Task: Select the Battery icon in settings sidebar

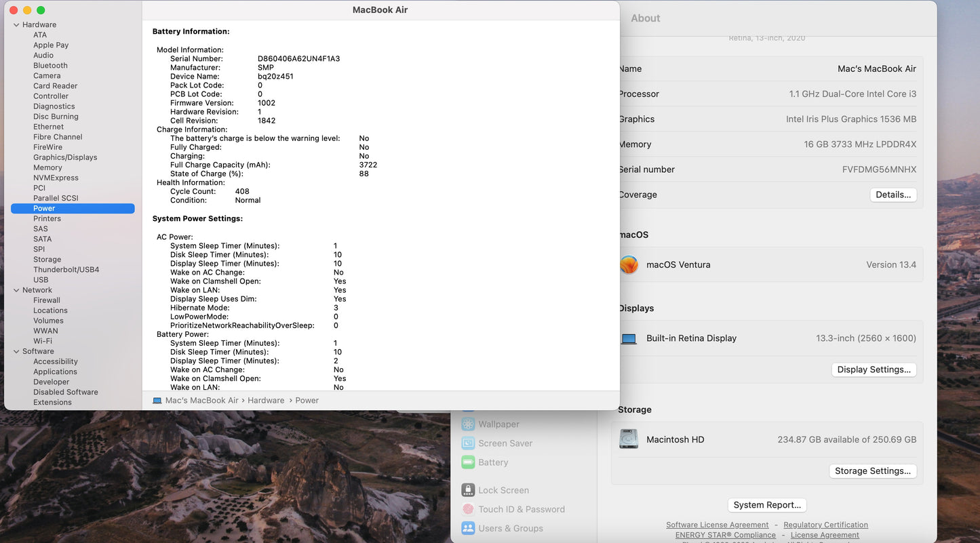Action: (x=468, y=462)
